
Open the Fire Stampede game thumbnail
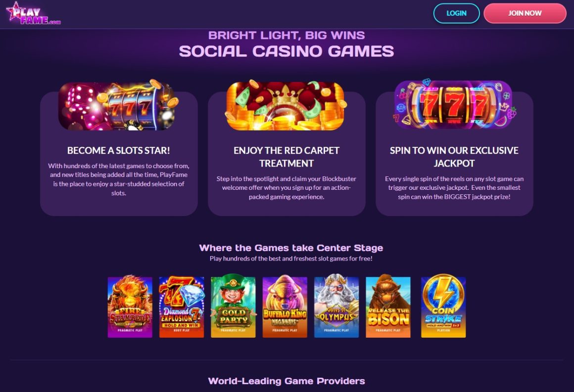130,306
